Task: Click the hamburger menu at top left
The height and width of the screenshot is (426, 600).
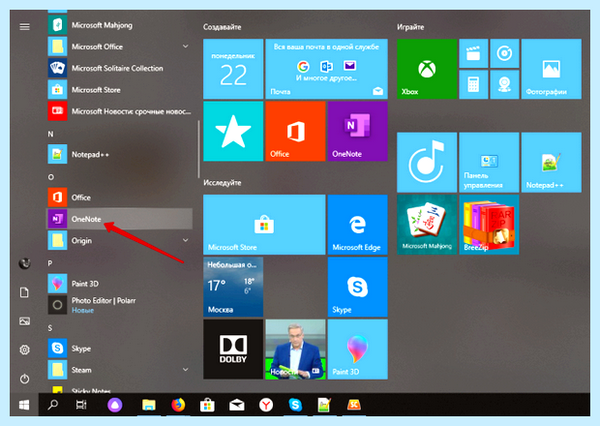Action: (x=24, y=26)
